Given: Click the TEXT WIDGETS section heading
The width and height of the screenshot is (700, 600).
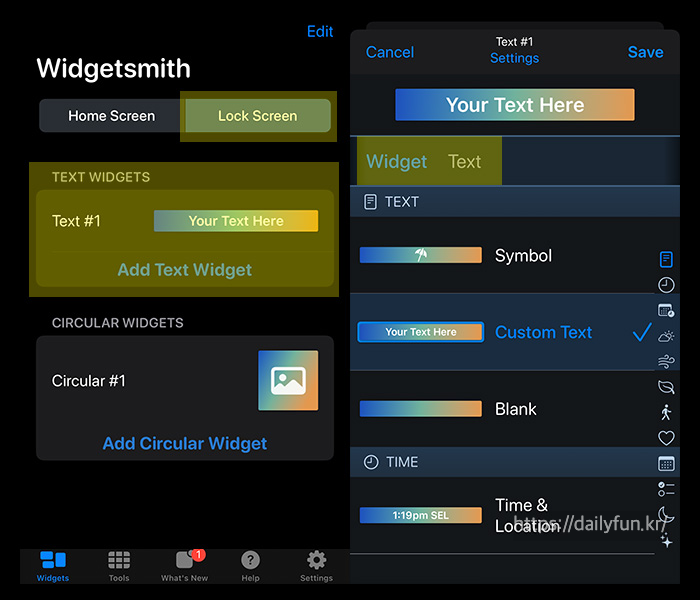Looking at the screenshot, I should pyautogui.click(x=101, y=177).
